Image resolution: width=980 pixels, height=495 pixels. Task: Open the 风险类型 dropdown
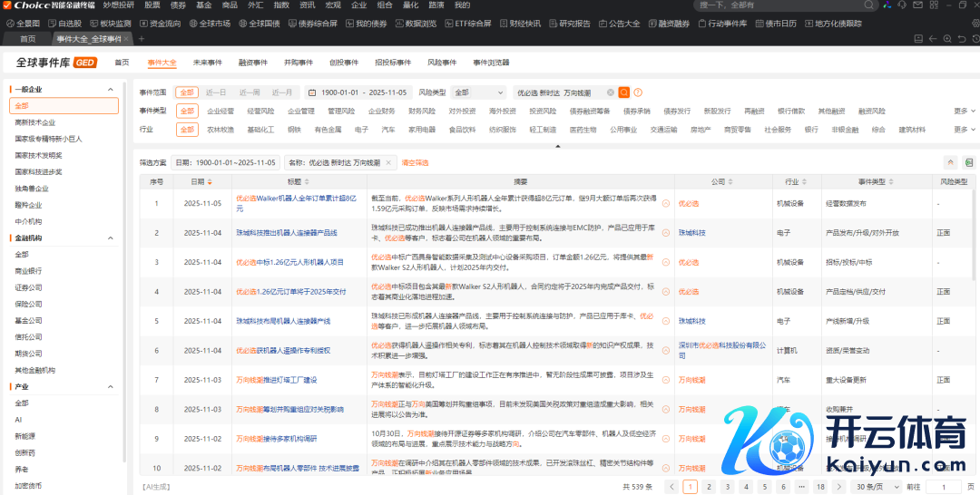click(x=479, y=92)
